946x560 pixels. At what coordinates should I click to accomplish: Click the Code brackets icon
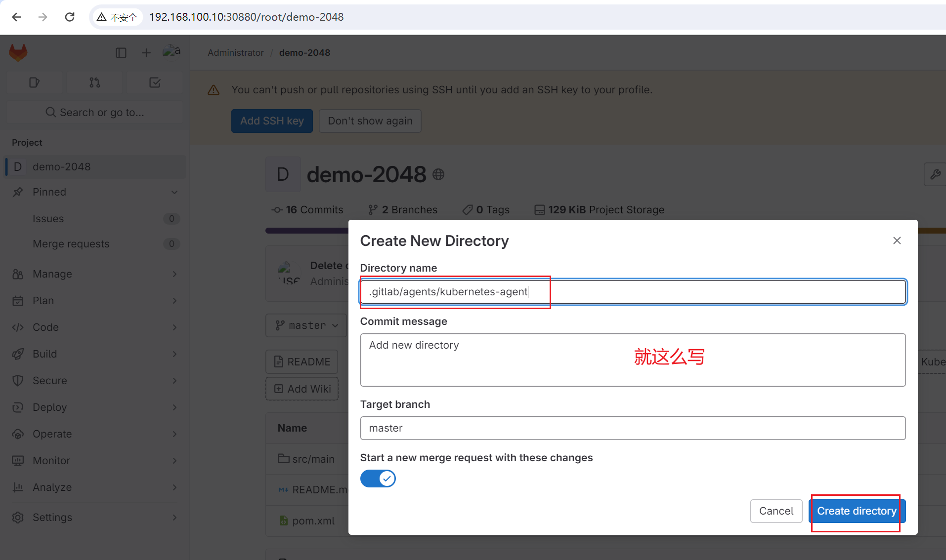coord(18,327)
